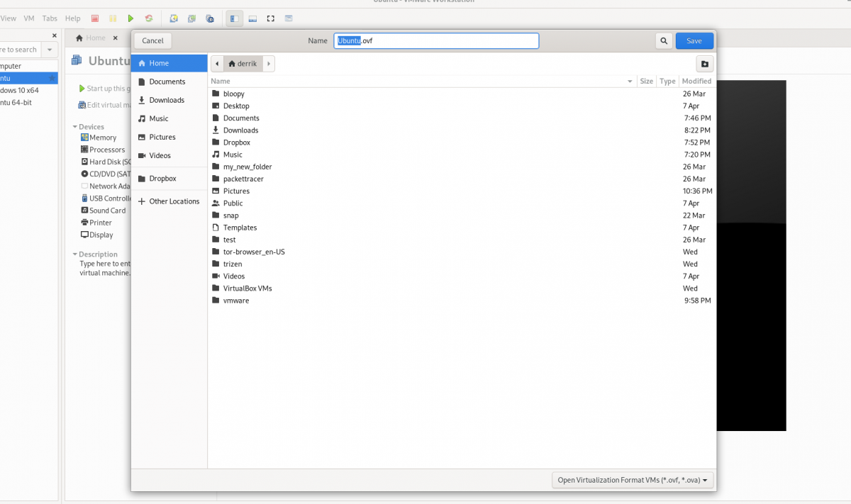The image size is (851, 504).
Task: Click the Sound Card device in VMware
Action: point(104,211)
